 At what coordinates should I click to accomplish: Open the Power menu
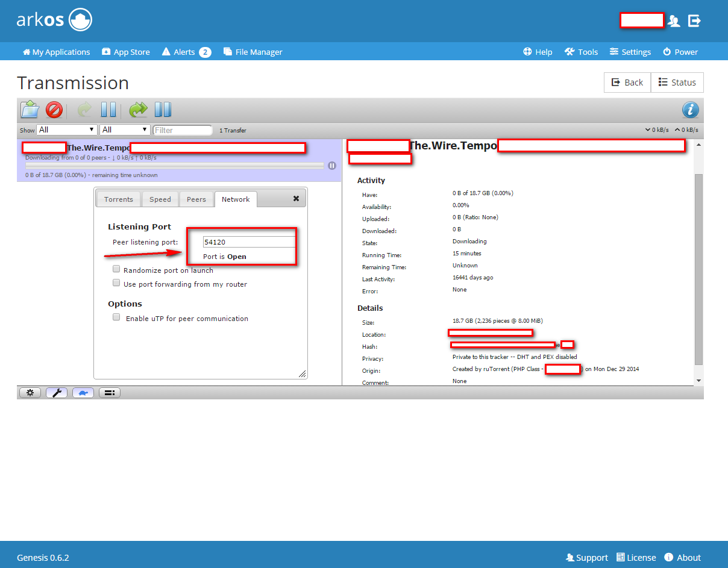(680, 52)
